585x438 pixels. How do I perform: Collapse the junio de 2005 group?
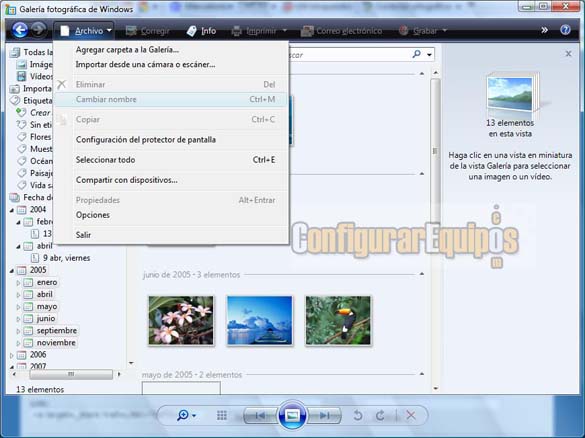tap(422, 274)
